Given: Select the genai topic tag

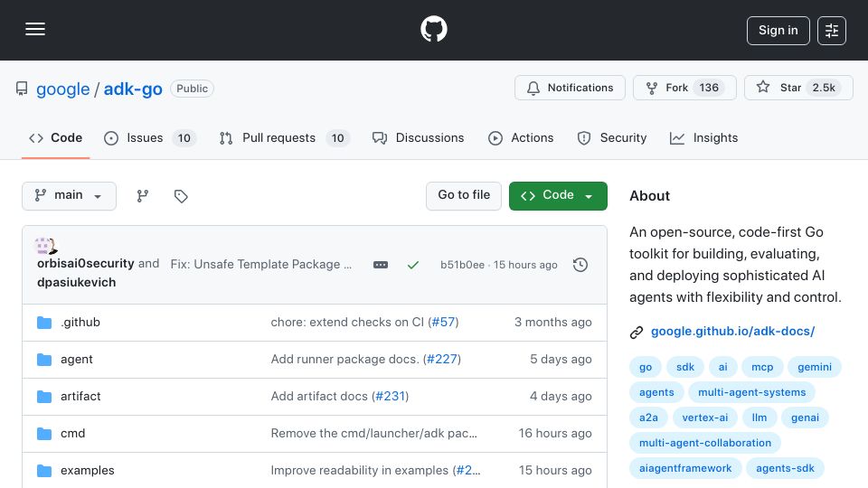Looking at the screenshot, I should 805,418.
